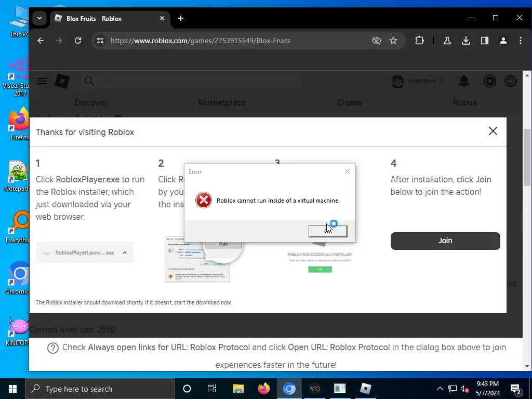
Task: Open the Everything desktop shortcut
Action: [18, 227]
